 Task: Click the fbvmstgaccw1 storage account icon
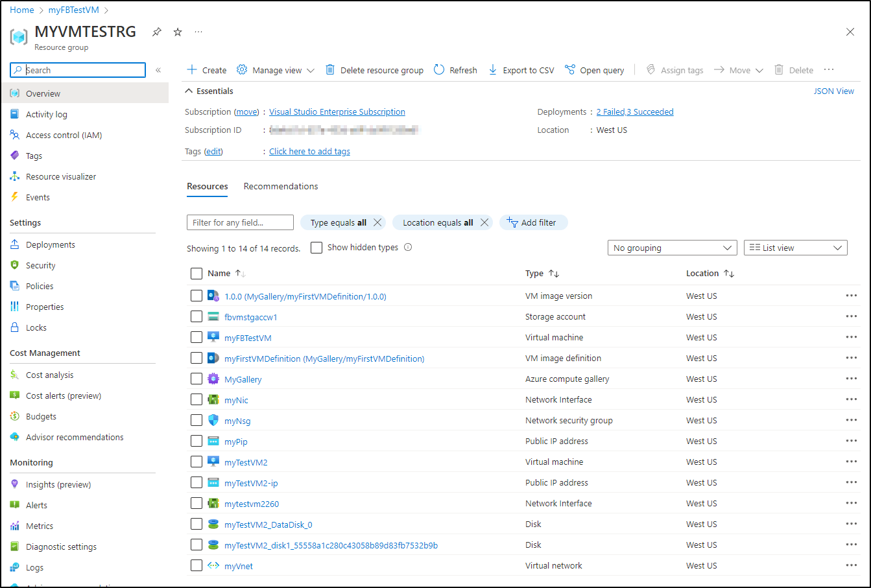[x=213, y=316]
